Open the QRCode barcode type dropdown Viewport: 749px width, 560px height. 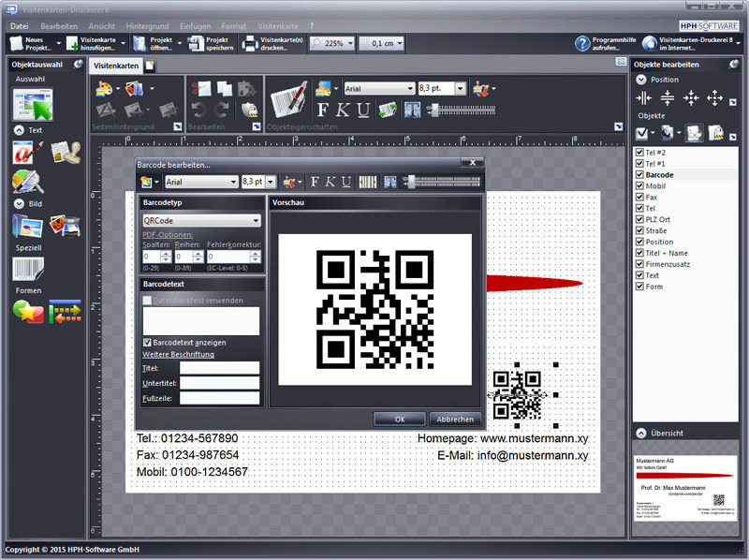coord(201,221)
